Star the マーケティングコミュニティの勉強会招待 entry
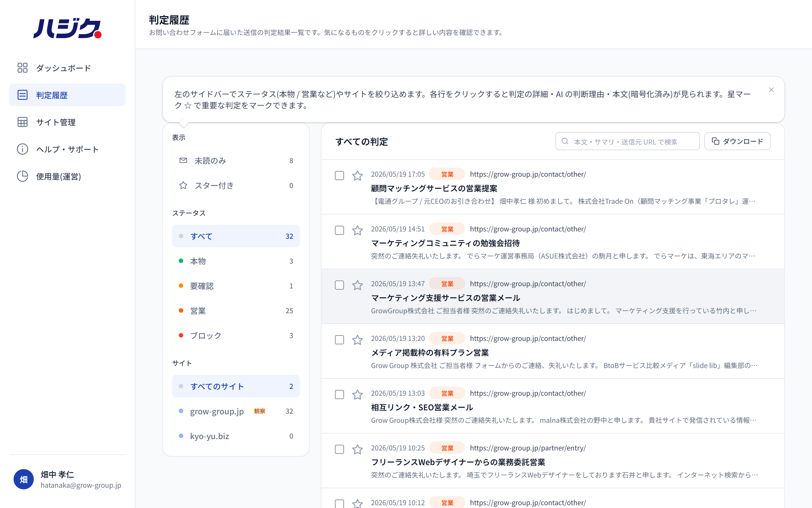This screenshot has height=508, width=812. (x=357, y=230)
